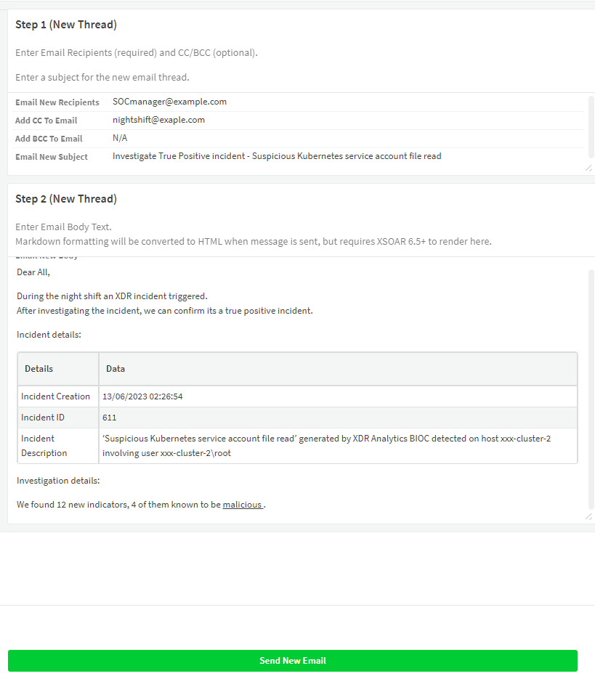
Task: Select the Add BCC To Email label
Action: 49,139
